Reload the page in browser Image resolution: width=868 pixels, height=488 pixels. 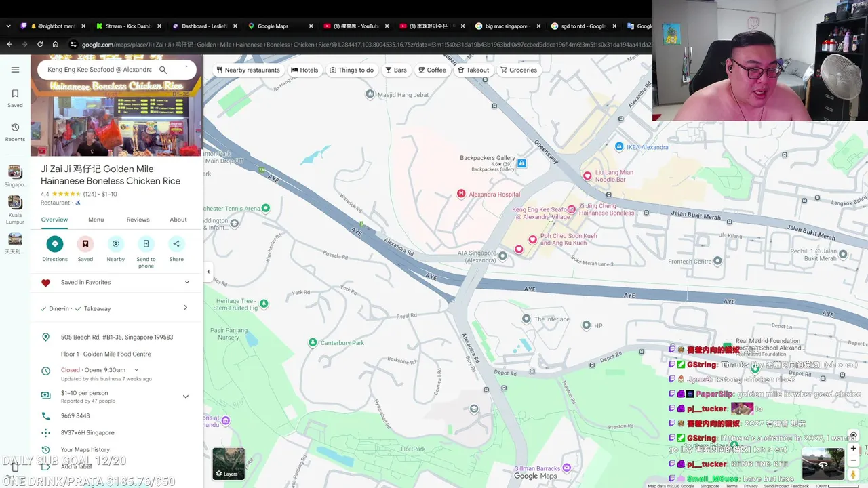pyautogui.click(x=40, y=45)
